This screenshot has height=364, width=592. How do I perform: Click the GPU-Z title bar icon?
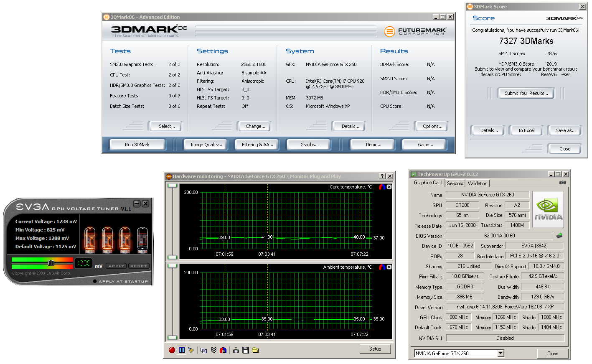414,174
